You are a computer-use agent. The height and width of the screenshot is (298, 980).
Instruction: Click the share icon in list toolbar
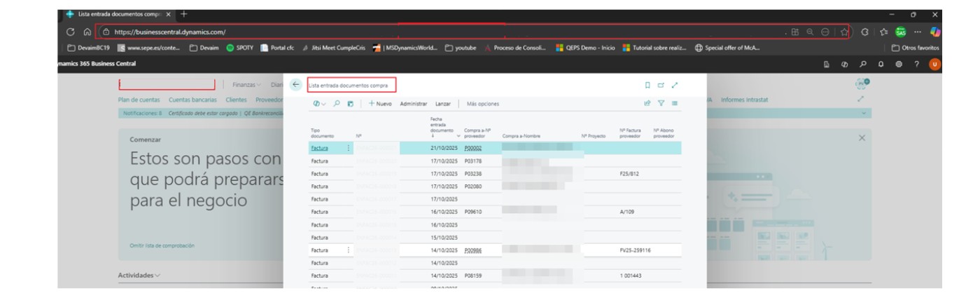[x=647, y=104]
